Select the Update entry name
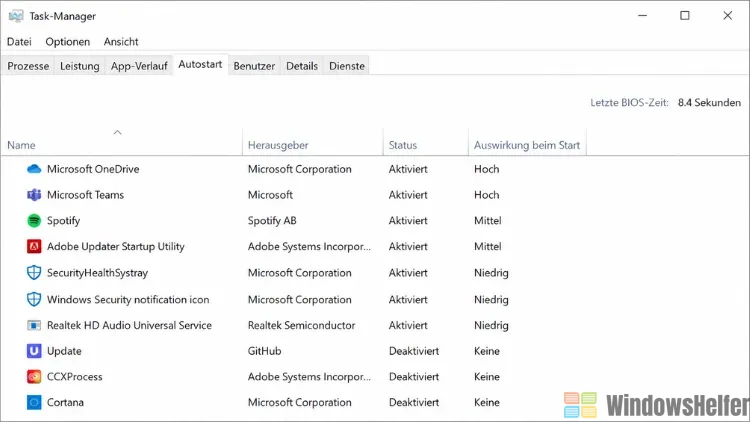The image size is (750, 422). pos(64,351)
